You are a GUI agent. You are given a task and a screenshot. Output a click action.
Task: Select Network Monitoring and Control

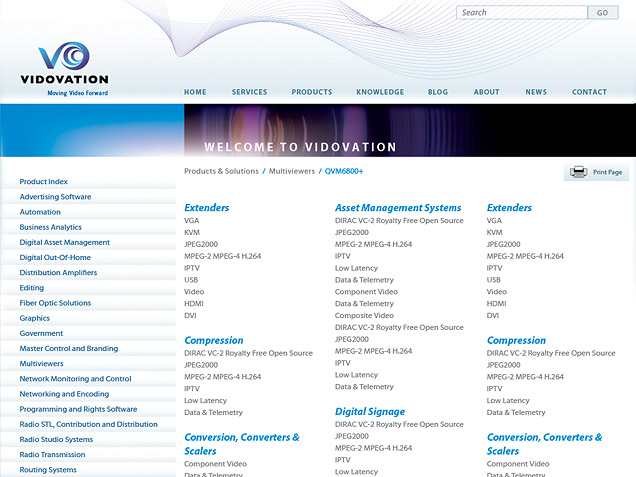(75, 379)
